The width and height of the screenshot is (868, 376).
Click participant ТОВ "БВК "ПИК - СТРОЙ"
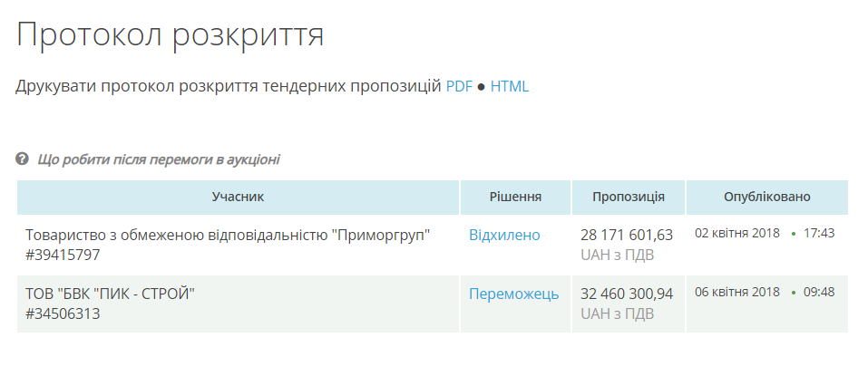click(x=110, y=294)
